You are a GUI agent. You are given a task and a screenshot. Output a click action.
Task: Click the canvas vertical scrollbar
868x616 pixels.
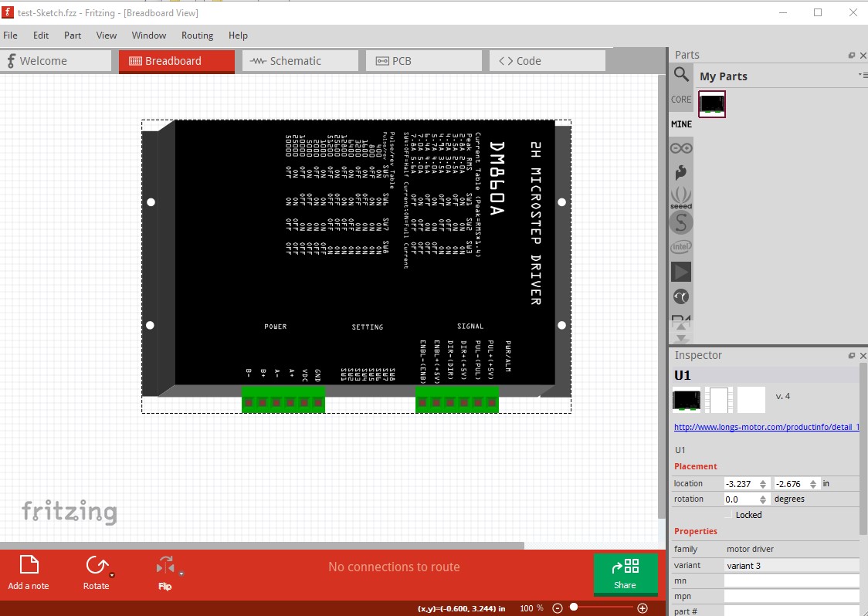661,296
